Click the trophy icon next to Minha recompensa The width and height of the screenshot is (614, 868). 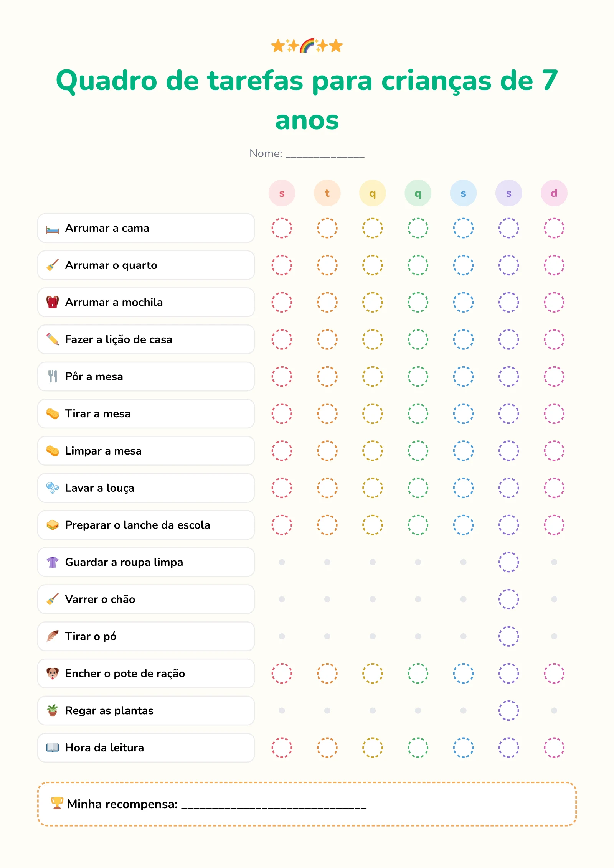pos(57,803)
